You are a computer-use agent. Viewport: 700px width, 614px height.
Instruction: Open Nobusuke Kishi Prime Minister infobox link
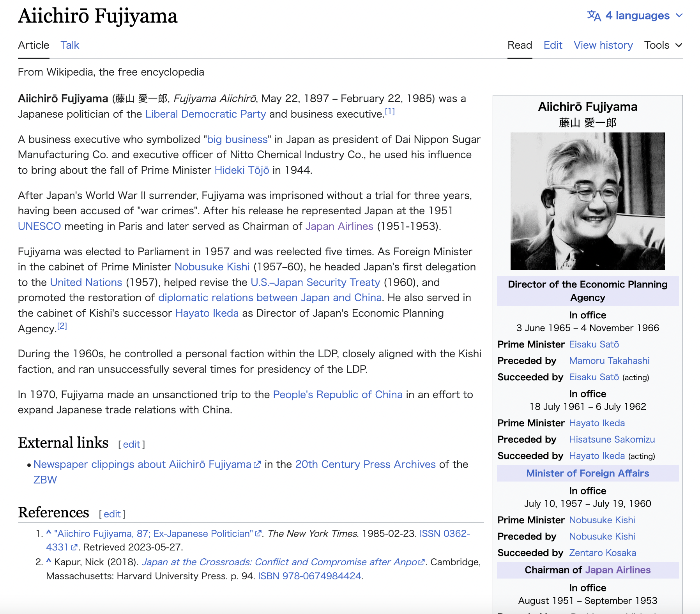(602, 520)
